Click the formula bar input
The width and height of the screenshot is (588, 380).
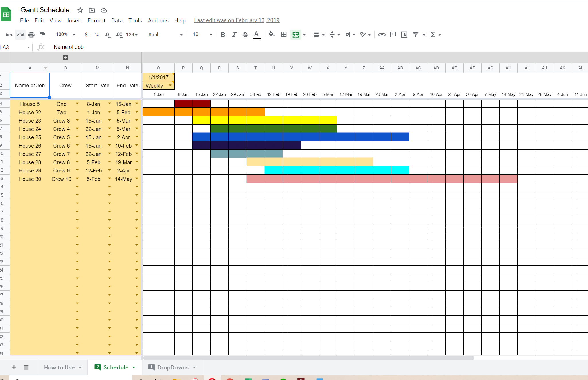coord(318,47)
